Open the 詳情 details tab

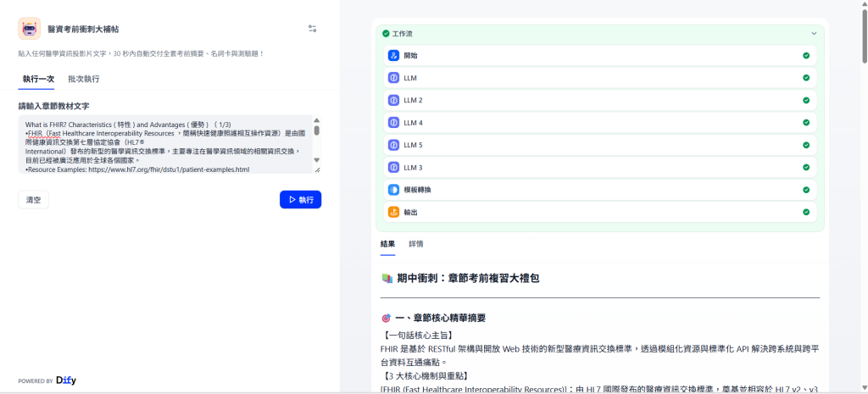click(416, 244)
